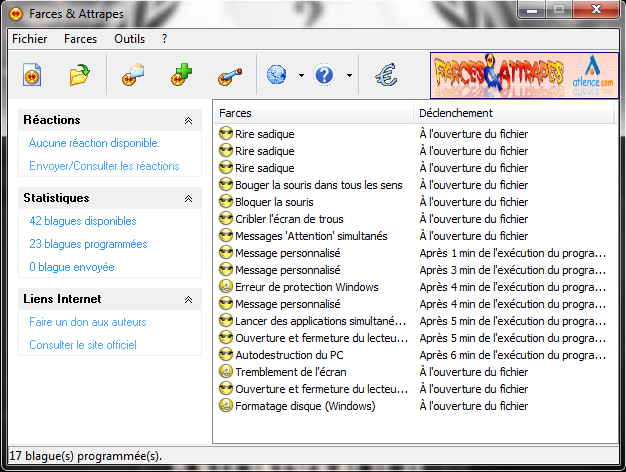Click the blue question mark help icon

click(324, 75)
